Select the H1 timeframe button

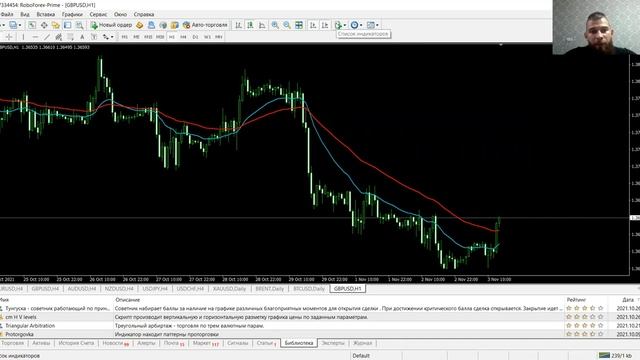pyautogui.click(x=172, y=37)
